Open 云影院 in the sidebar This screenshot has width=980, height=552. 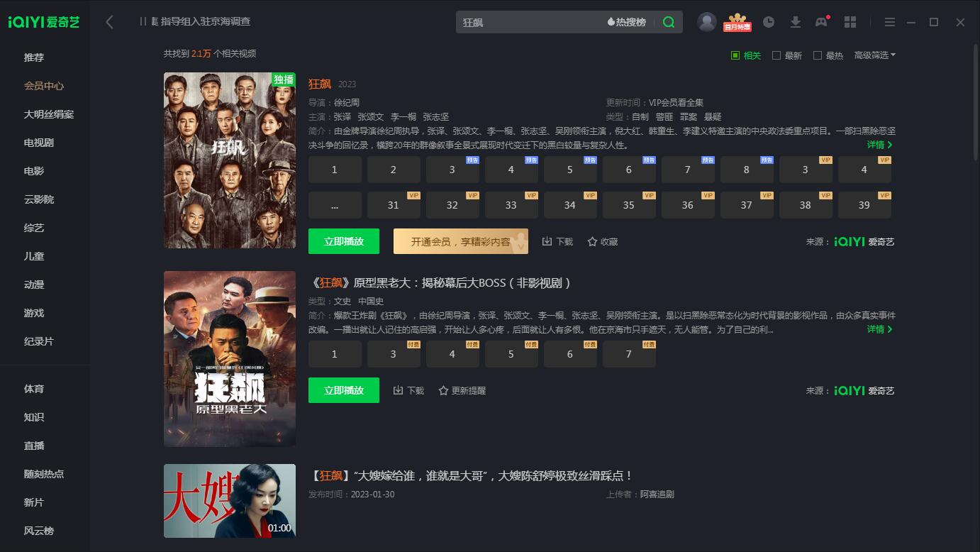click(39, 199)
